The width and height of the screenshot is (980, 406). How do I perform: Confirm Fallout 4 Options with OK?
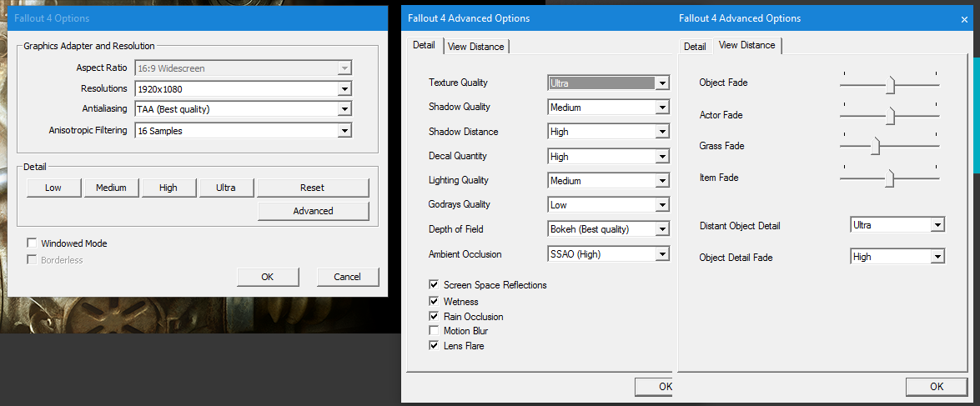click(x=268, y=277)
